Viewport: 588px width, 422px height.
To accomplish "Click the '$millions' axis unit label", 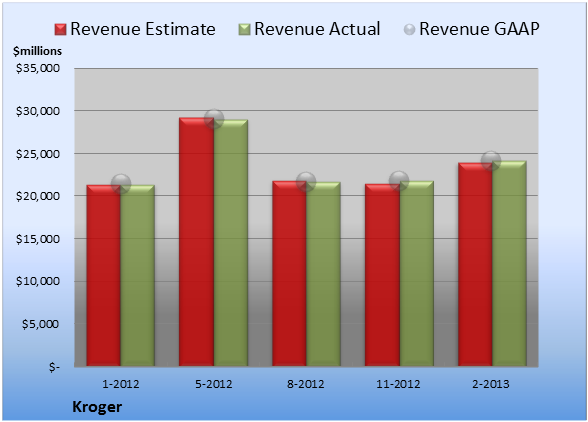I will pyautogui.click(x=37, y=51).
